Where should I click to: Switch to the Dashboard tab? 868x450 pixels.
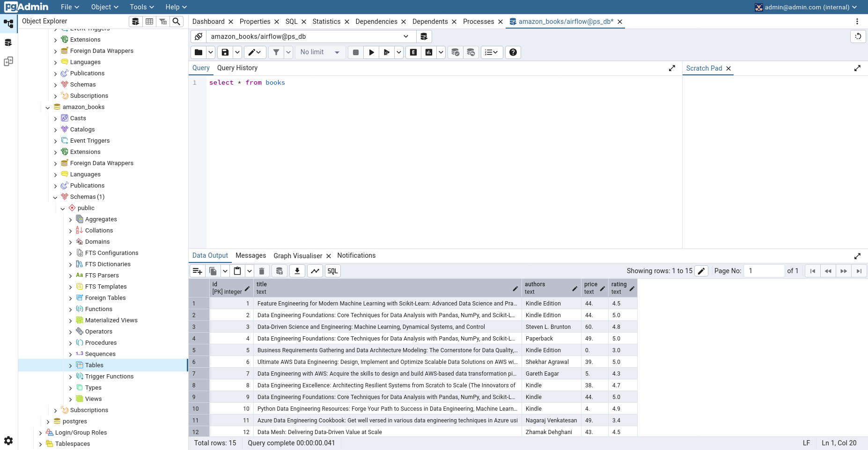(208, 22)
